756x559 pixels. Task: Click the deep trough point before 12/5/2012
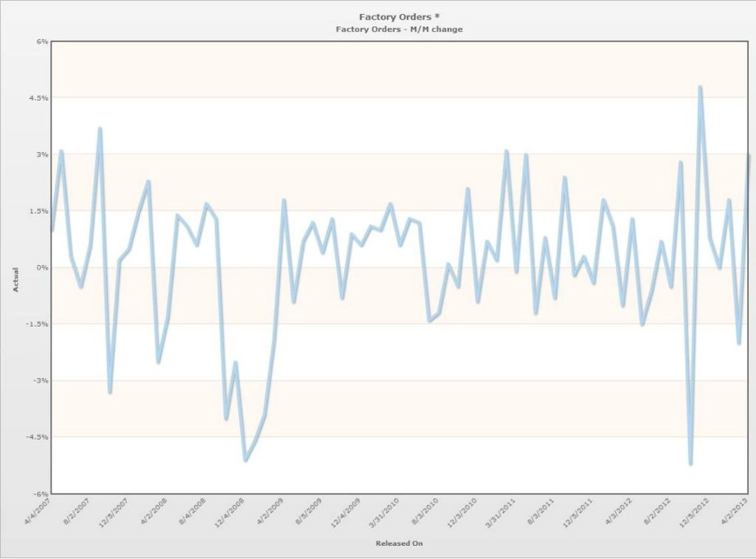click(x=691, y=463)
